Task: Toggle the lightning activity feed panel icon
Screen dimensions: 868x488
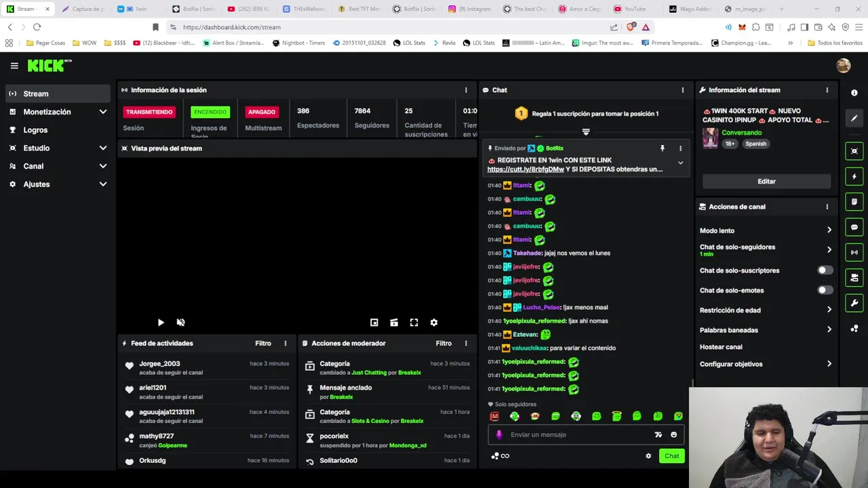Action: [854, 177]
